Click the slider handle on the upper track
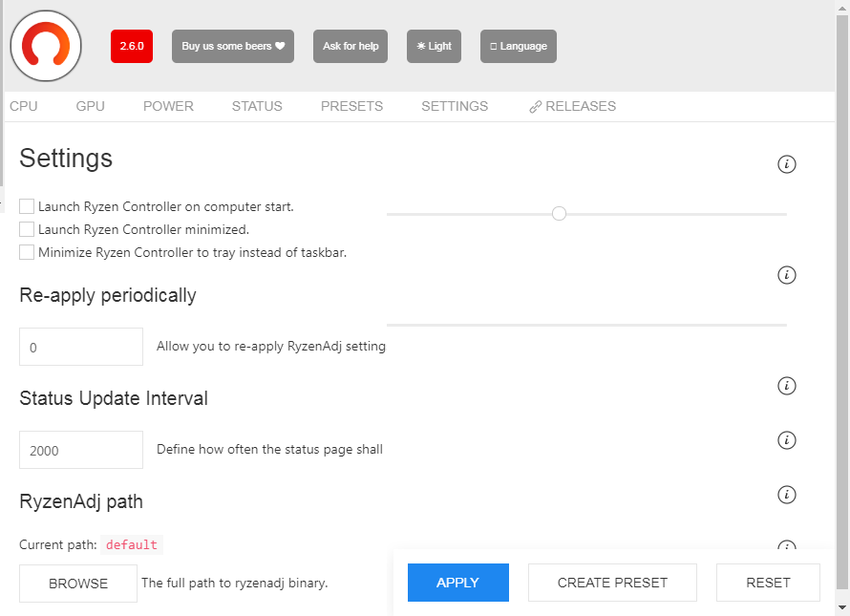Screen dimensions: 850x616 560,213
